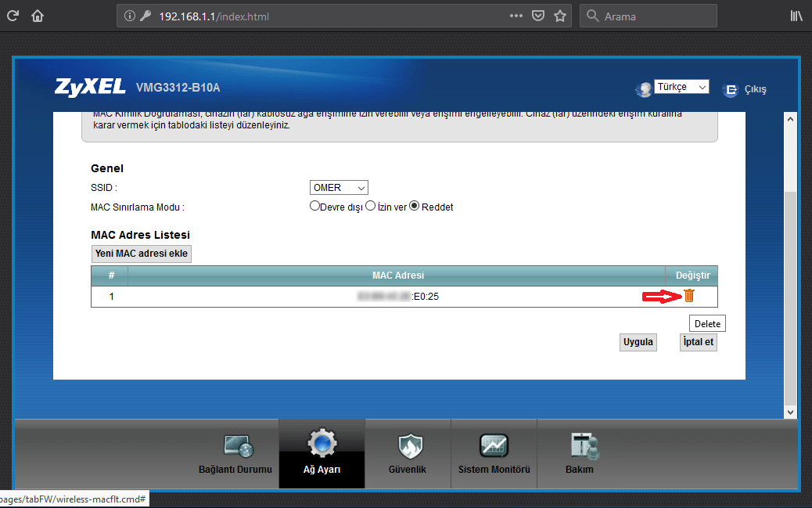
Task: Open Bağlantı Durumu monitor icon
Action: 239,446
